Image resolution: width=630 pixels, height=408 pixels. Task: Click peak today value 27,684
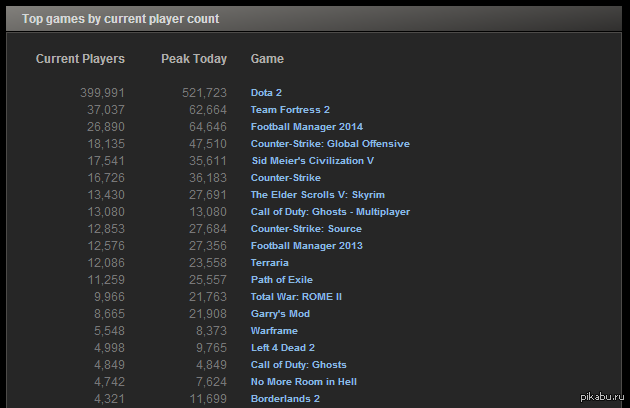[208, 229]
